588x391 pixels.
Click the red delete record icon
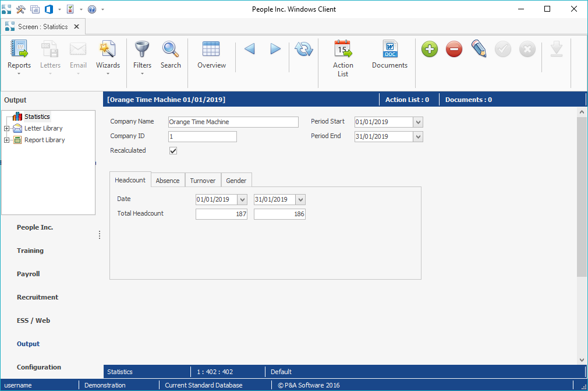point(454,50)
